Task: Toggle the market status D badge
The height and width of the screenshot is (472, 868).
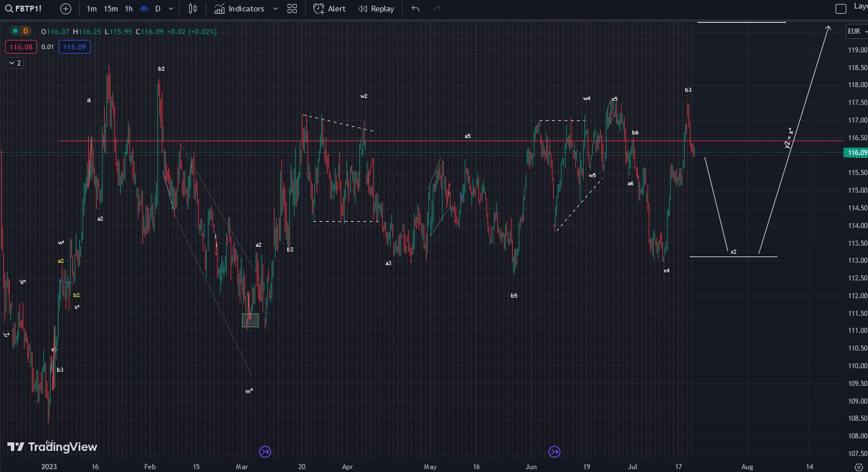Action: click(25, 31)
